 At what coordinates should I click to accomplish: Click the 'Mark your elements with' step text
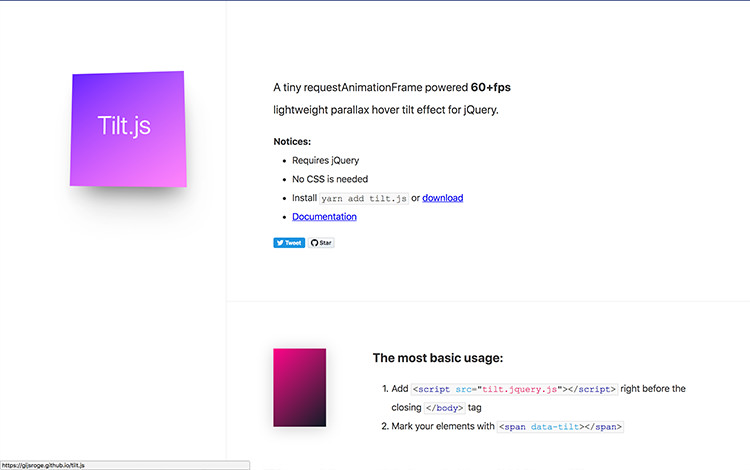[x=443, y=427]
